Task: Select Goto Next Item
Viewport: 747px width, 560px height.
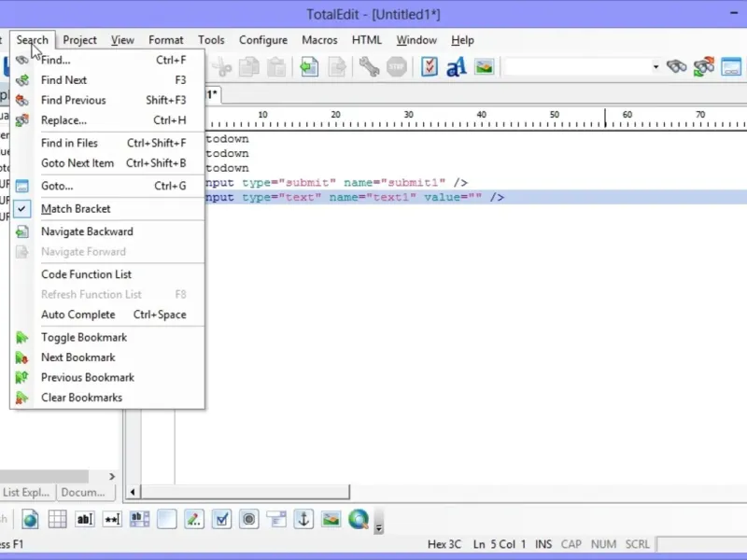Action: 107,162
